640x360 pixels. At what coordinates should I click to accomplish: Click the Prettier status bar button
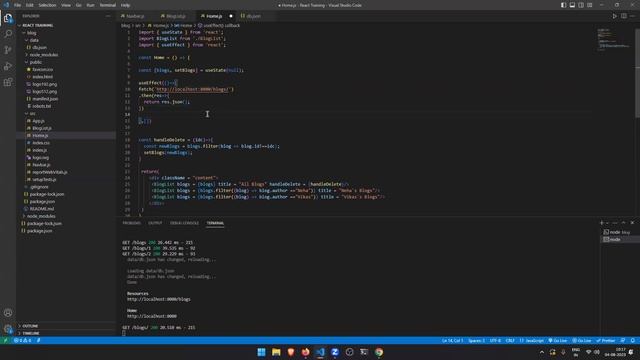pyautogui.click(x=606, y=340)
